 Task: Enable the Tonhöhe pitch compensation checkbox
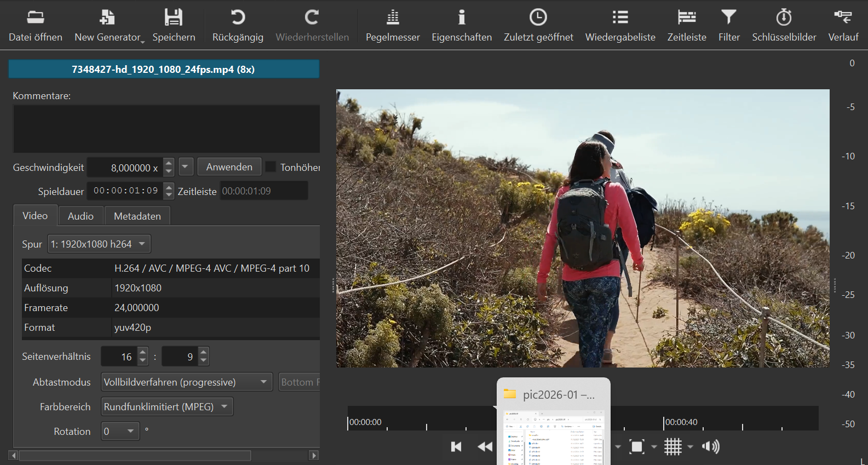tap(271, 167)
